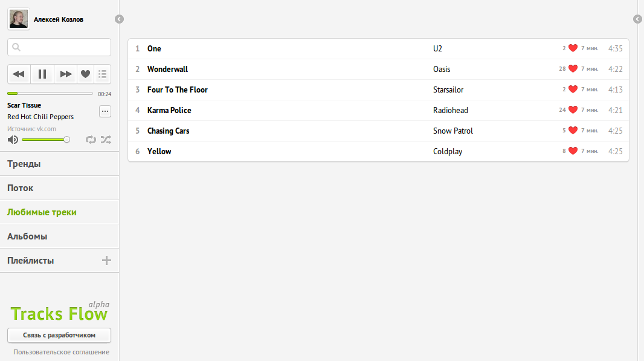The height and width of the screenshot is (361, 644).
Task: Pause the current track
Action: pos(42,74)
